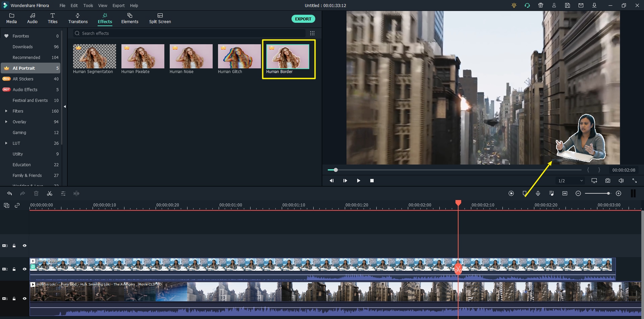Click the Search effects field
The image size is (644, 319).
click(x=189, y=33)
